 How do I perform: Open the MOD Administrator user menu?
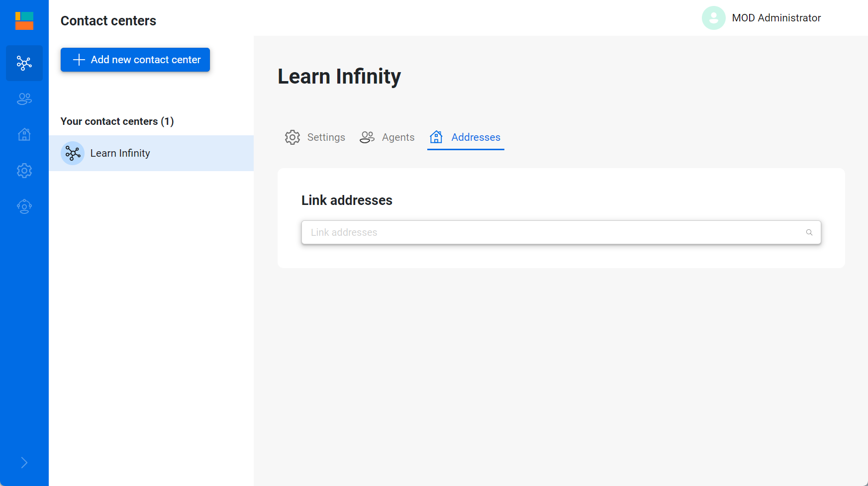[x=776, y=18]
